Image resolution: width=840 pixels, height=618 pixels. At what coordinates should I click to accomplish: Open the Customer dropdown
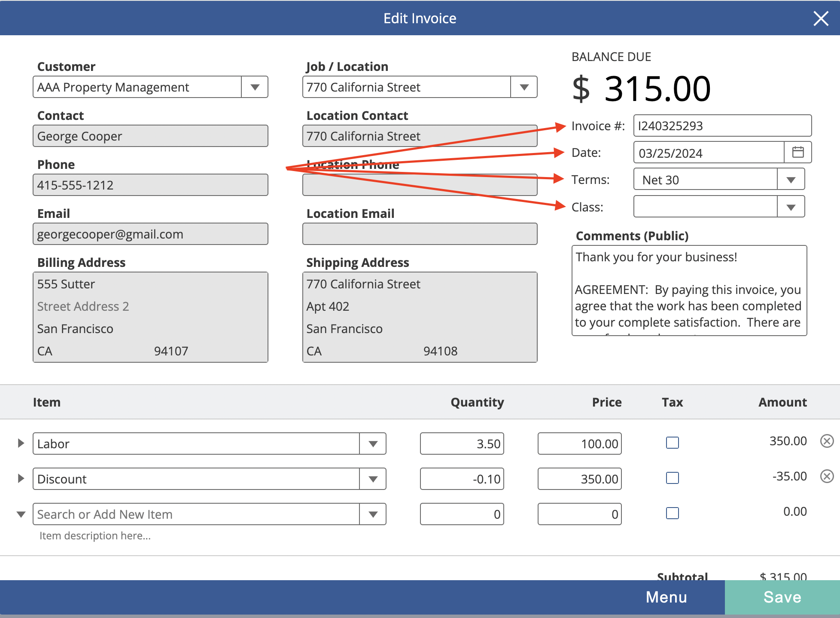pyautogui.click(x=255, y=87)
